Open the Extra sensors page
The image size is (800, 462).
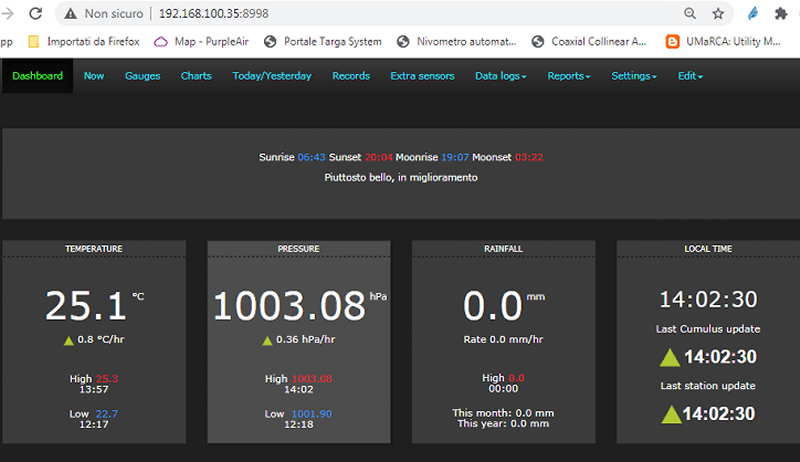[x=422, y=76]
